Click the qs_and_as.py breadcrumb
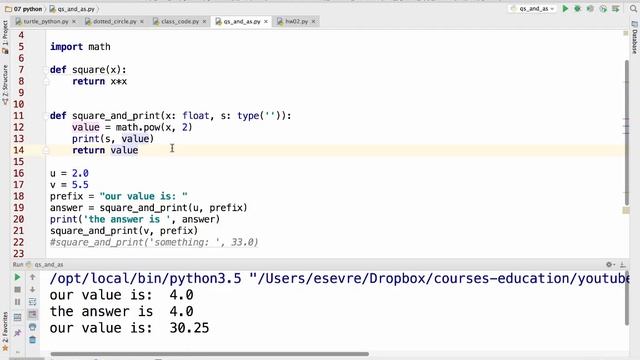Screen dimensions: 640x360 click(72, 9)
